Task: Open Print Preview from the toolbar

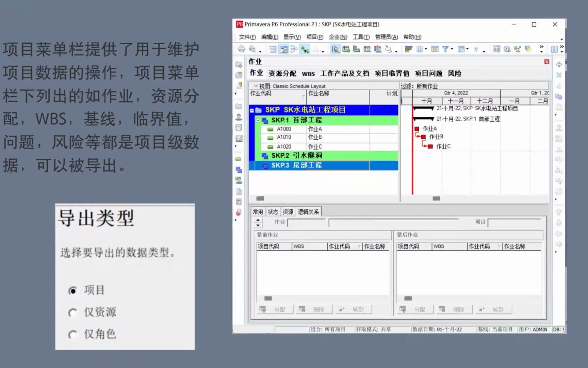Action: (x=252, y=49)
